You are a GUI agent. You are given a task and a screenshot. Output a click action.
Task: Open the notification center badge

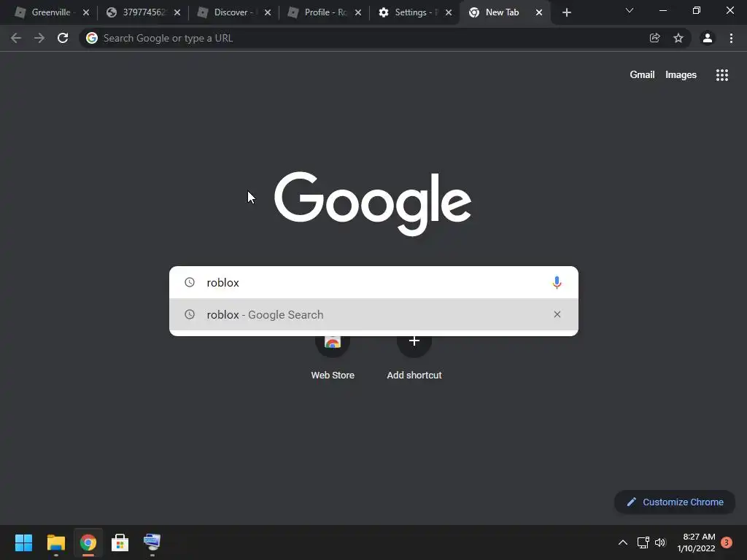727,542
